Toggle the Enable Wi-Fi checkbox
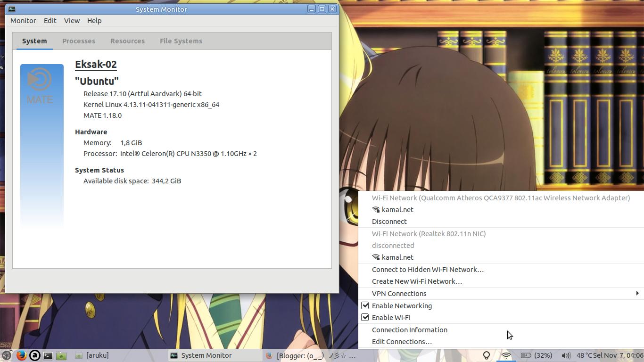644x362 pixels. click(365, 317)
